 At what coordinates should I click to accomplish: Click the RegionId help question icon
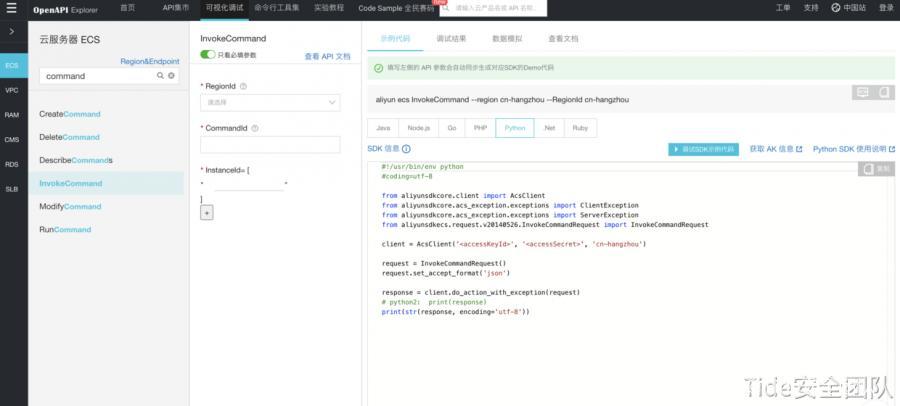(243, 86)
